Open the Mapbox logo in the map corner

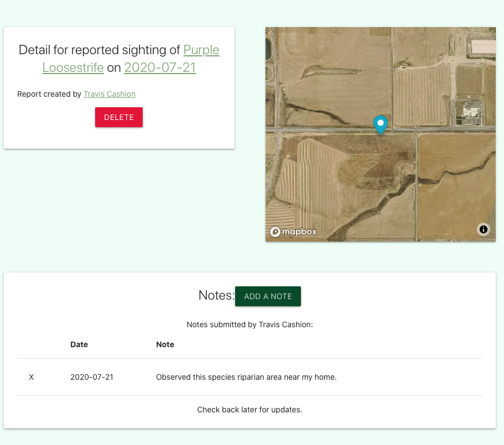click(293, 232)
